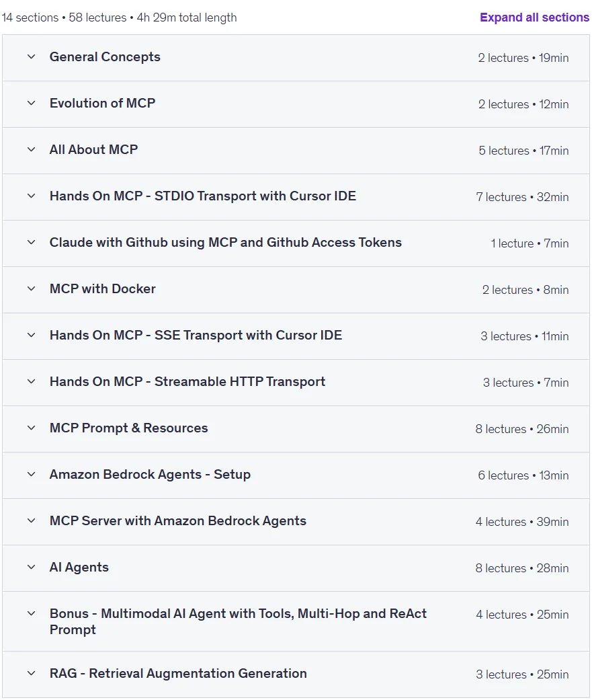Open the All About MCP chevron
This screenshot has height=700, width=592.
31,149
